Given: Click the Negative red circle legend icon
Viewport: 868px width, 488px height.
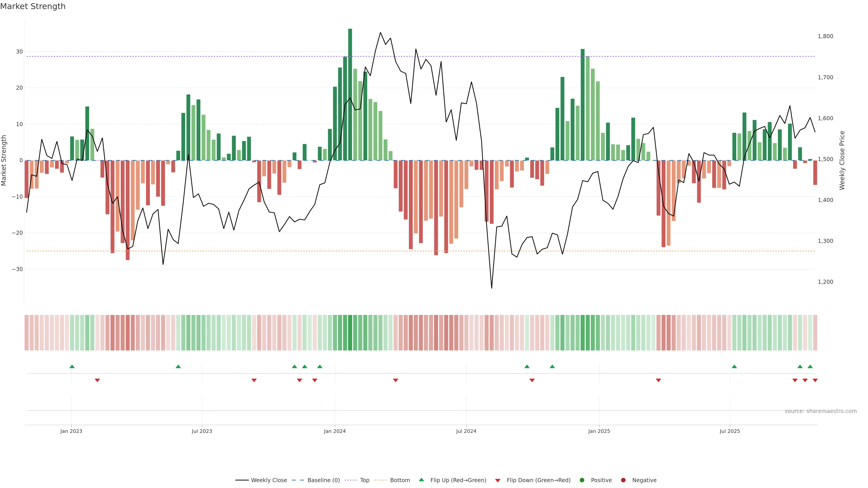Looking at the screenshot, I should tap(623, 480).
